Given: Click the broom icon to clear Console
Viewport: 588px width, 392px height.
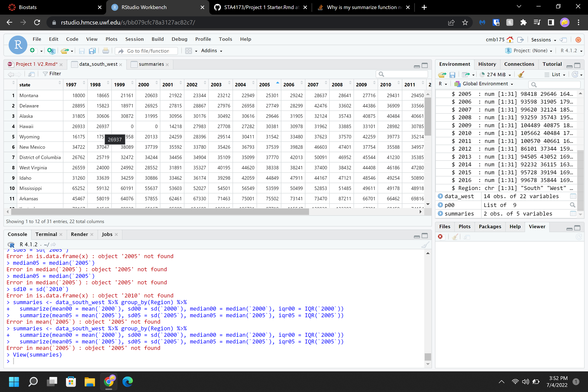Looking at the screenshot, I should (425, 245).
